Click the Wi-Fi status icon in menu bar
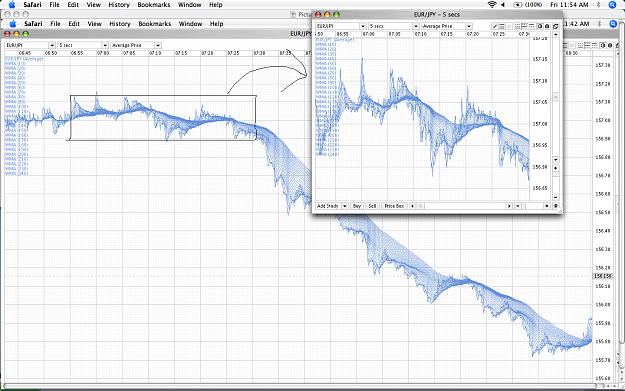This screenshot has height=391, width=625. (x=492, y=4)
